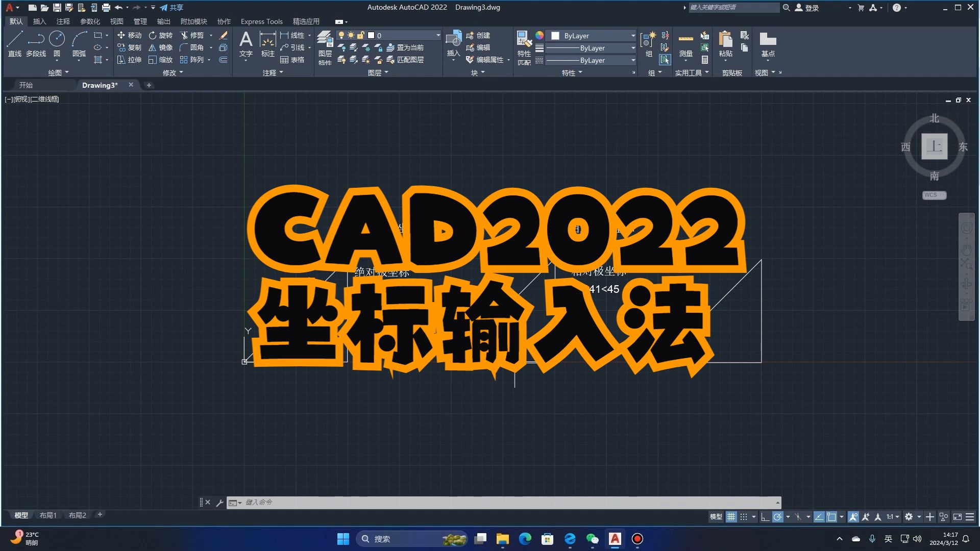Image resolution: width=980 pixels, height=551 pixels.
Task: Switch to the Layout1 (布局1) tab
Action: click(x=48, y=515)
